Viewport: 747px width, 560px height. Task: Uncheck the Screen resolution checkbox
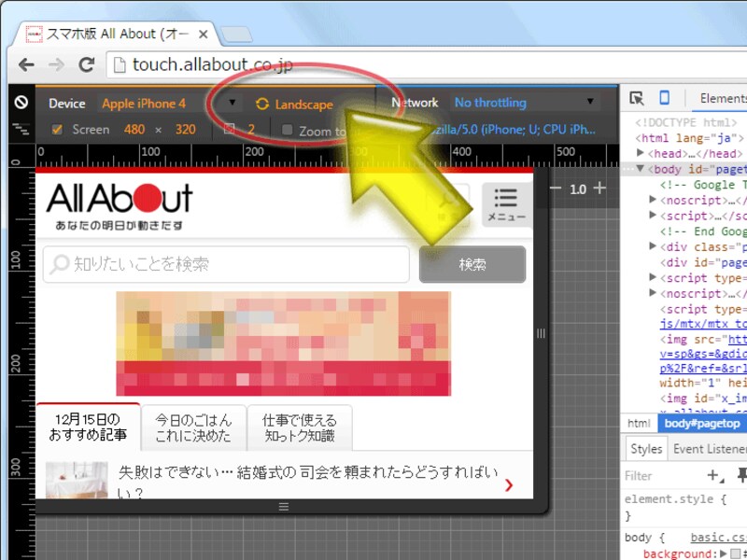click(56, 130)
